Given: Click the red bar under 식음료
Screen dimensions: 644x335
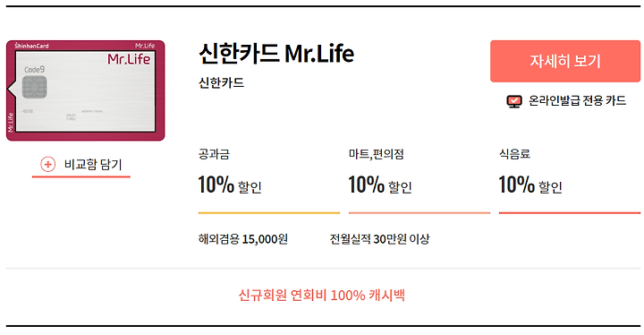Looking at the screenshot, I should 570,213.
